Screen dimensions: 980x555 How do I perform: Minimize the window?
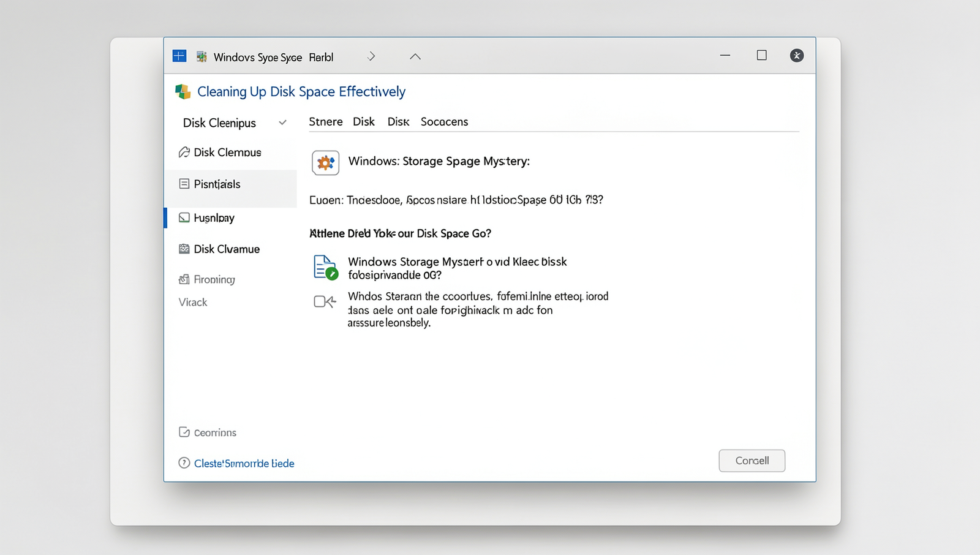click(x=725, y=55)
